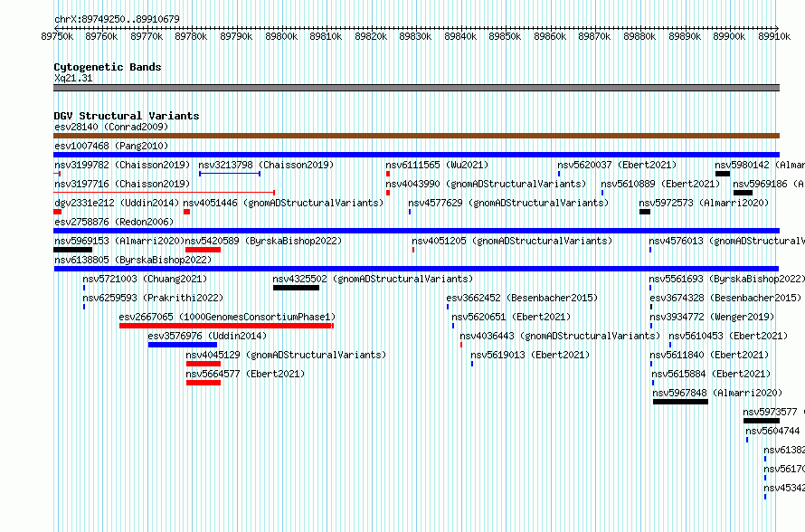Select the brown esv28140 variant bar
The image size is (805, 532).
pos(416,136)
